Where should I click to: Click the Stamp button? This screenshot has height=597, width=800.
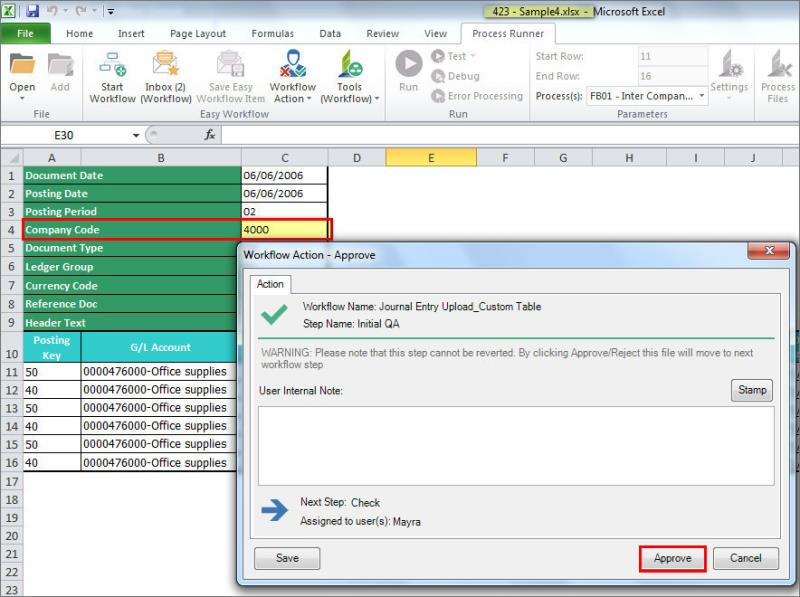752,390
